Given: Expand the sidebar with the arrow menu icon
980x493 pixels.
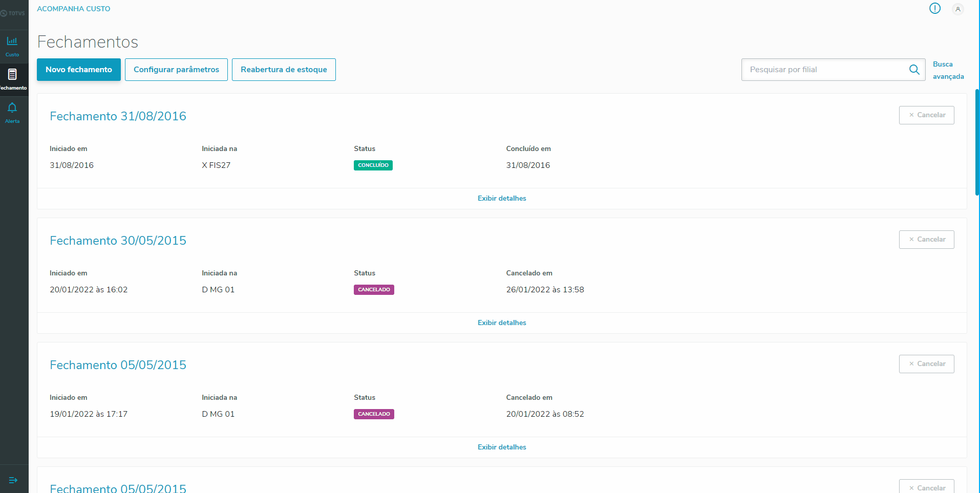Looking at the screenshot, I should tap(13, 480).
